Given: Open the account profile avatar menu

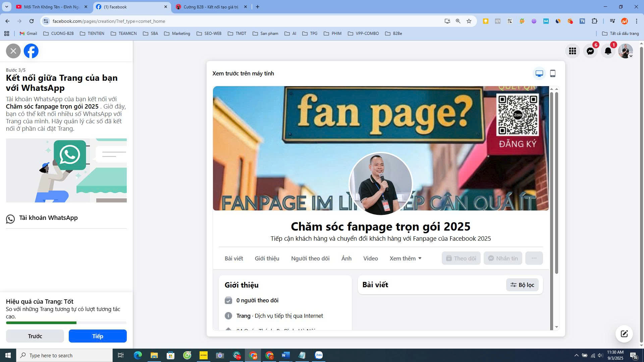Looking at the screenshot, I should pos(626,51).
